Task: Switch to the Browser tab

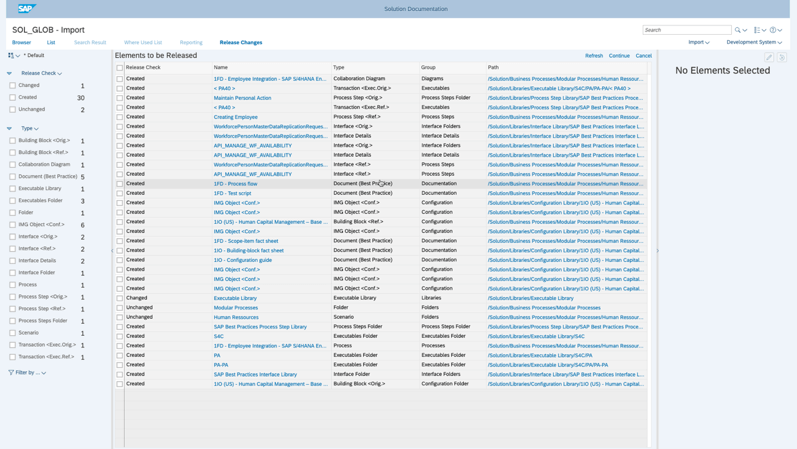Action: click(21, 42)
